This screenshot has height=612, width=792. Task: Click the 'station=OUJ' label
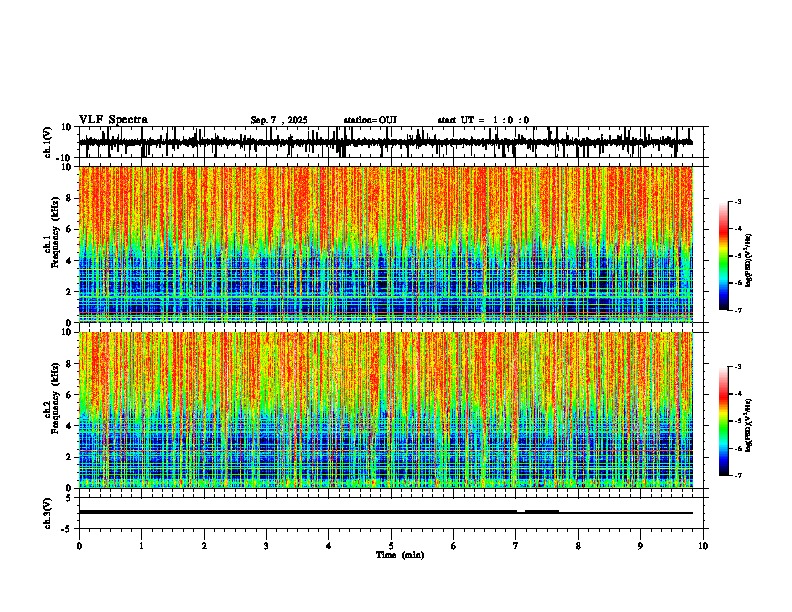pos(370,120)
